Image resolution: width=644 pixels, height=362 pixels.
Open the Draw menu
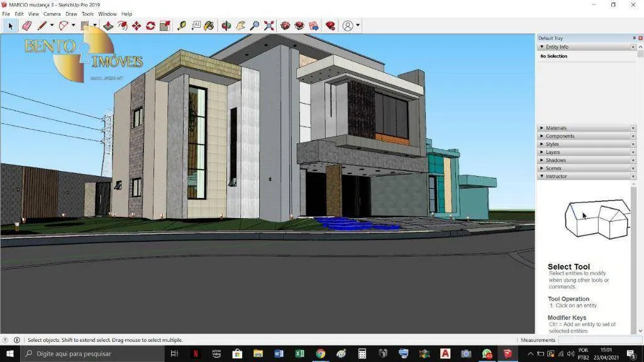71,14
